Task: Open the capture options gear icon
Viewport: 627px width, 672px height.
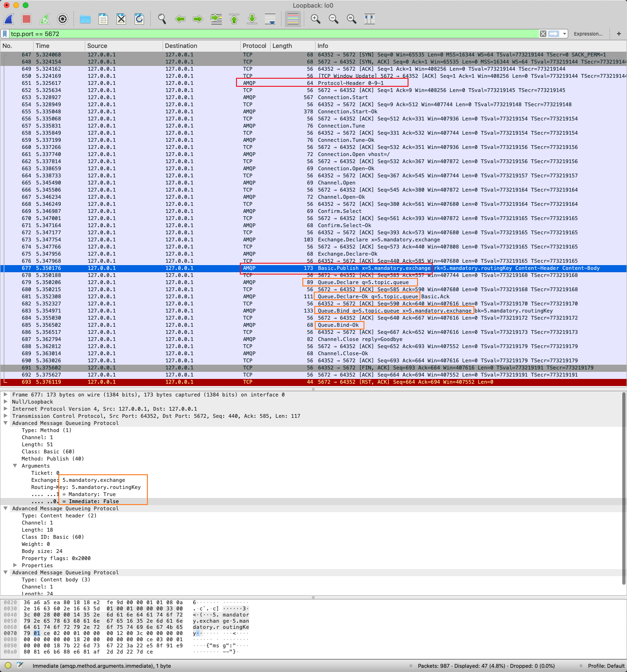Action: [x=63, y=19]
